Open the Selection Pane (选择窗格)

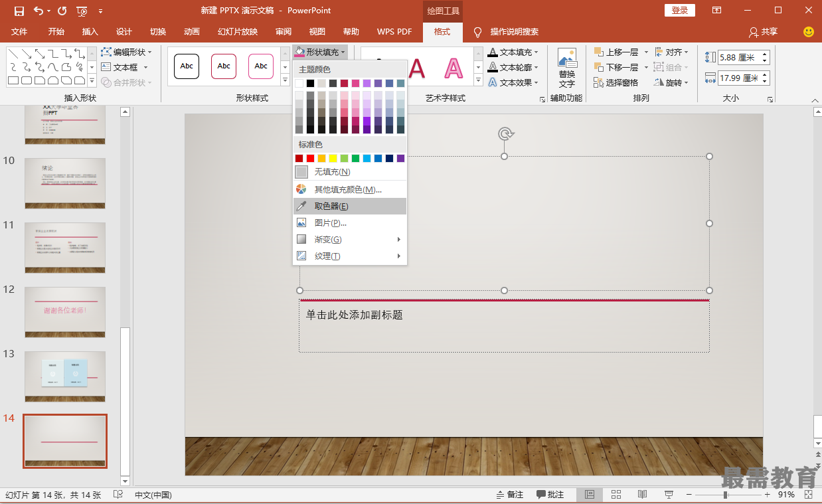click(x=616, y=82)
